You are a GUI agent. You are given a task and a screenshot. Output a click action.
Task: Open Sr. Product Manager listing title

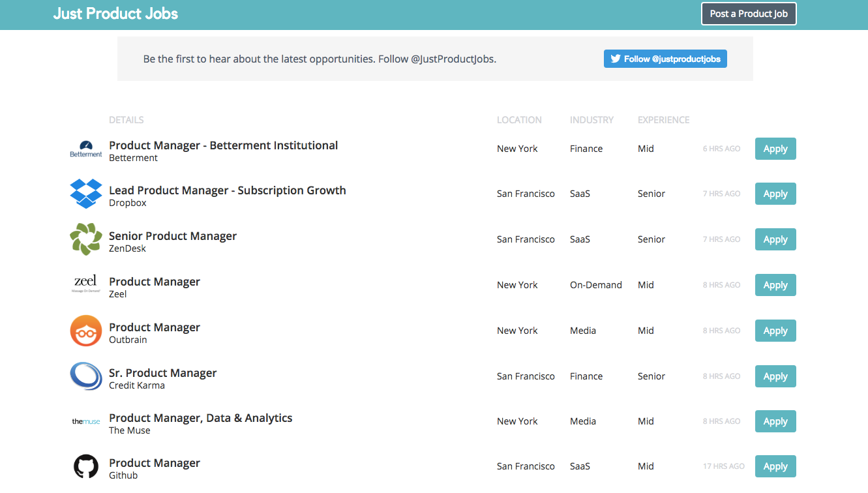162,373
